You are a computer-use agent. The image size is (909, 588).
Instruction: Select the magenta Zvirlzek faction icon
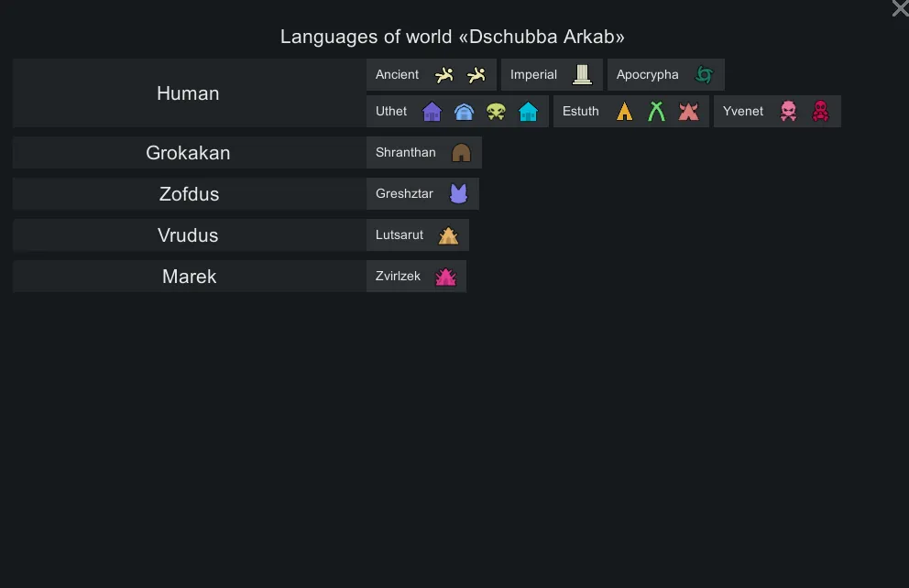[445, 277]
